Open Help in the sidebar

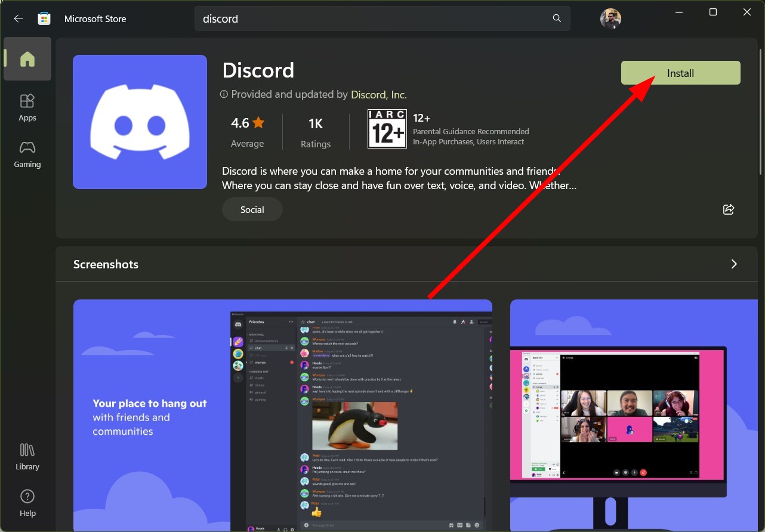click(x=27, y=503)
